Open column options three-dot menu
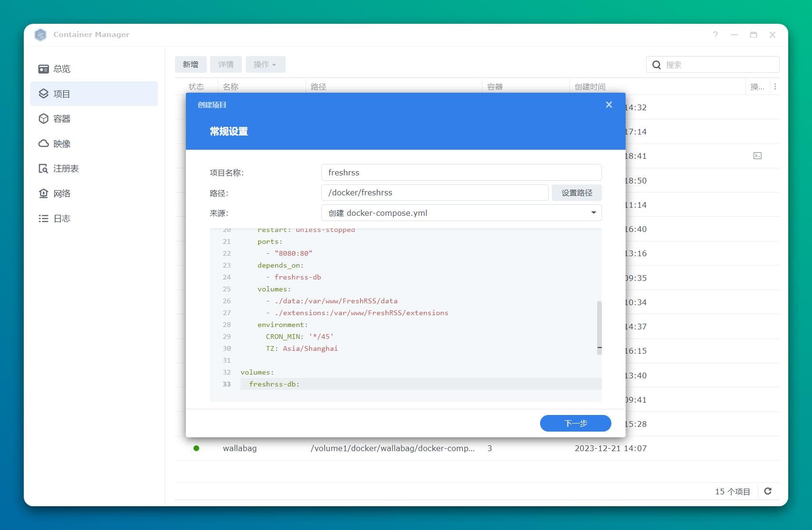Image resolution: width=812 pixels, height=530 pixels. (775, 87)
